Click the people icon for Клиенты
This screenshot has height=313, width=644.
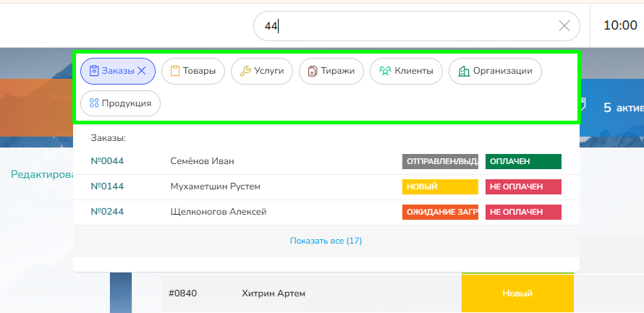[x=385, y=71]
